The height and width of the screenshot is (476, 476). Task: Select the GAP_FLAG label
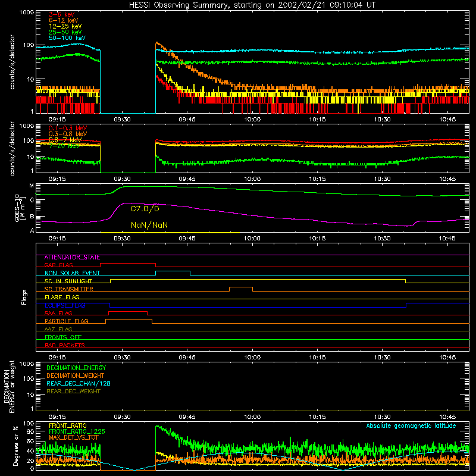coord(58,265)
